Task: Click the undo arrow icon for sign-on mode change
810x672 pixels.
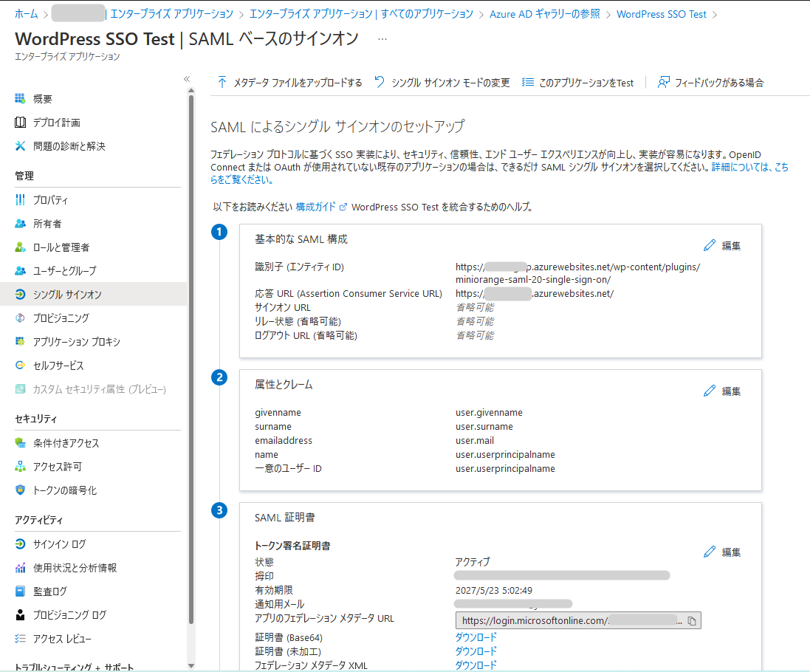Action: pos(380,82)
